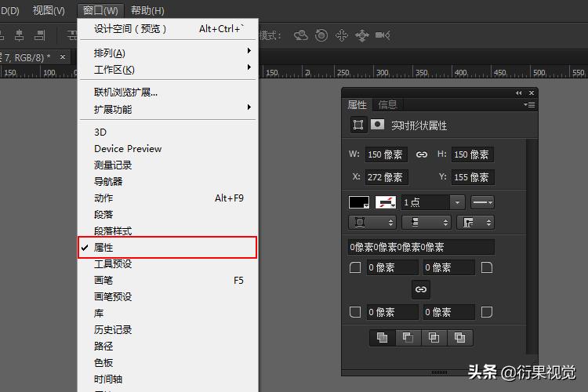
Task: Open the stroke width dropdown arrow
Action: coord(458,202)
